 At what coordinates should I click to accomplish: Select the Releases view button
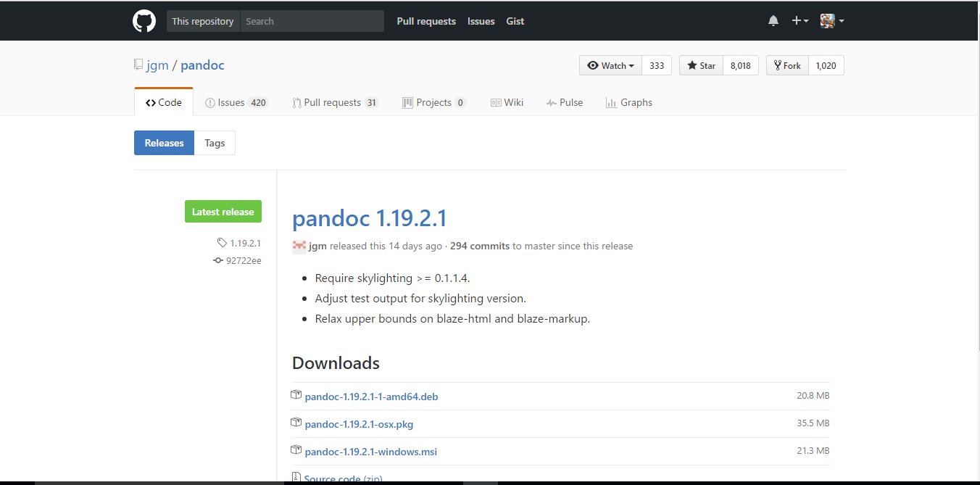click(x=164, y=143)
